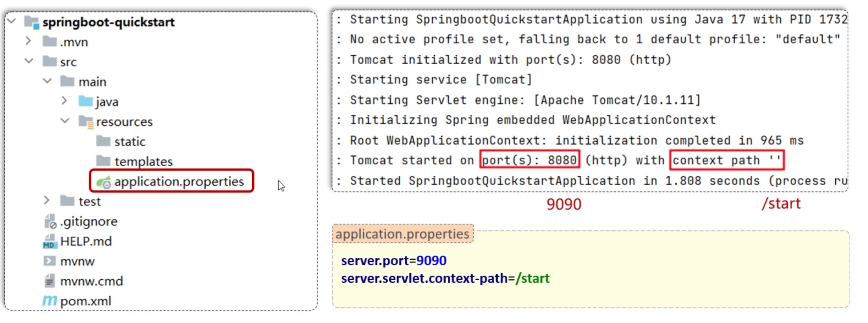This screenshot has height=323, width=868.
Task: Click the src folder icon
Action: 49,61
